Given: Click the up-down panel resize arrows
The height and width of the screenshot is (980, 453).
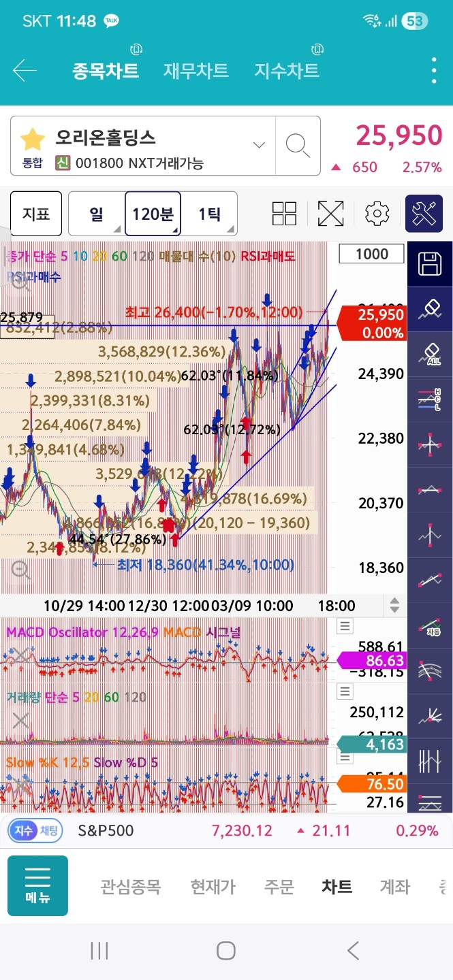Looking at the screenshot, I should [394, 605].
